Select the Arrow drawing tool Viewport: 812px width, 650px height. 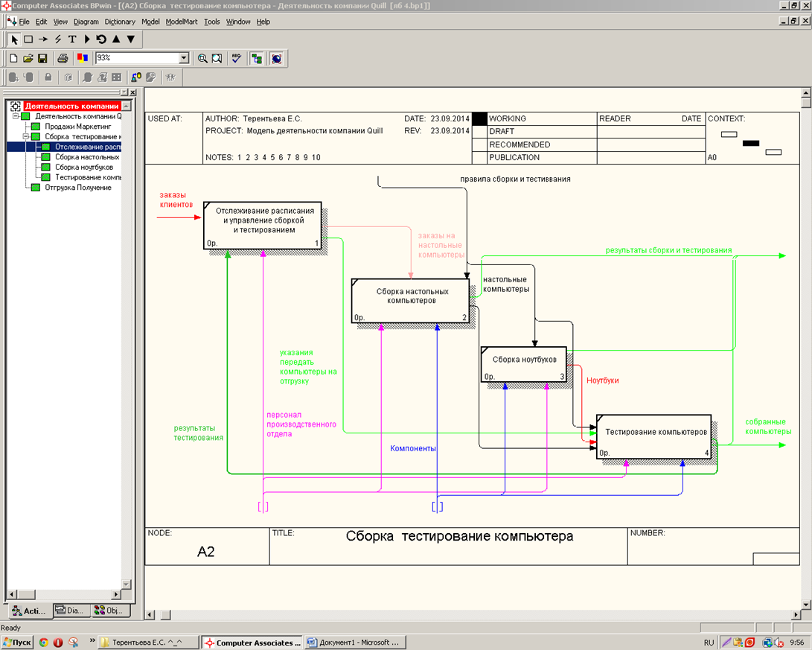[x=43, y=39]
